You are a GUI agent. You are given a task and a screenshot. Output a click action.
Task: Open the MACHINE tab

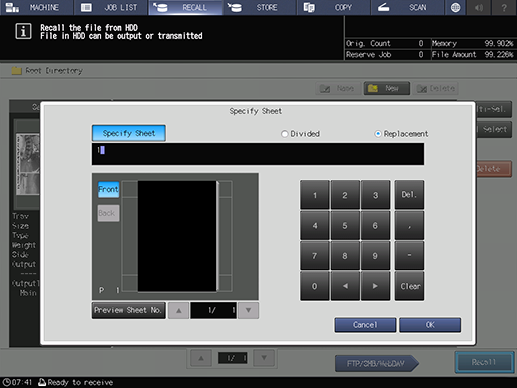[36, 7]
